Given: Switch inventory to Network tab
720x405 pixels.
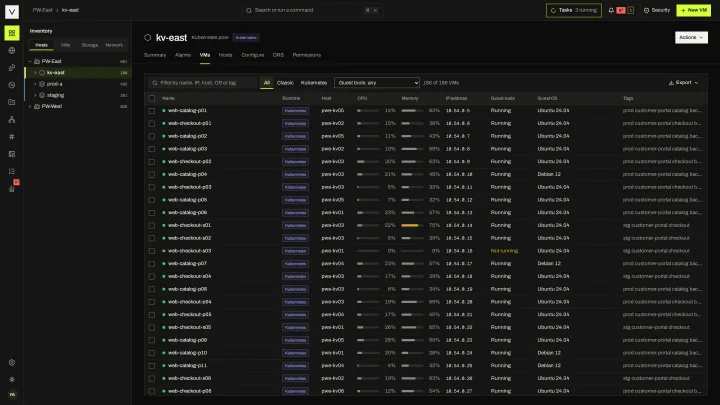Looking at the screenshot, I should tap(114, 45).
